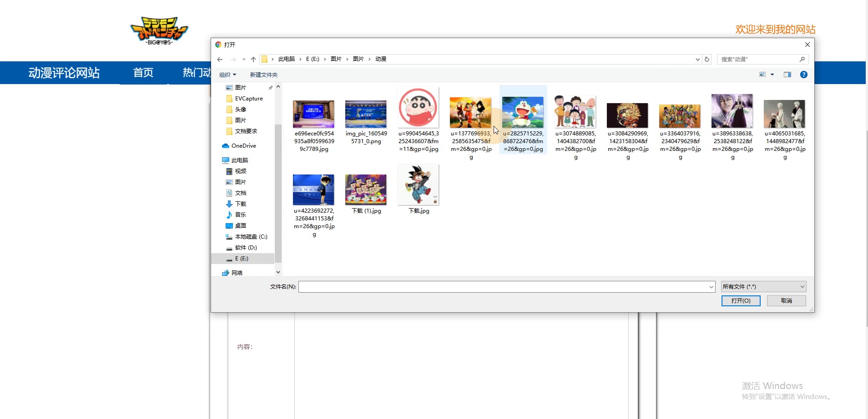
Task: Click the 搜索"动漫" search box
Action: point(758,59)
